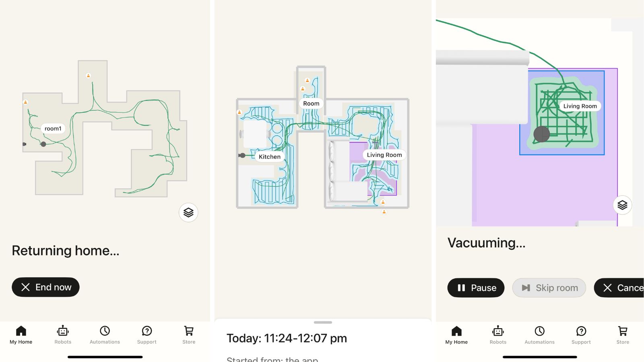This screenshot has width=644, height=362.
Task: Open Automations tab in right screen
Action: point(539,335)
